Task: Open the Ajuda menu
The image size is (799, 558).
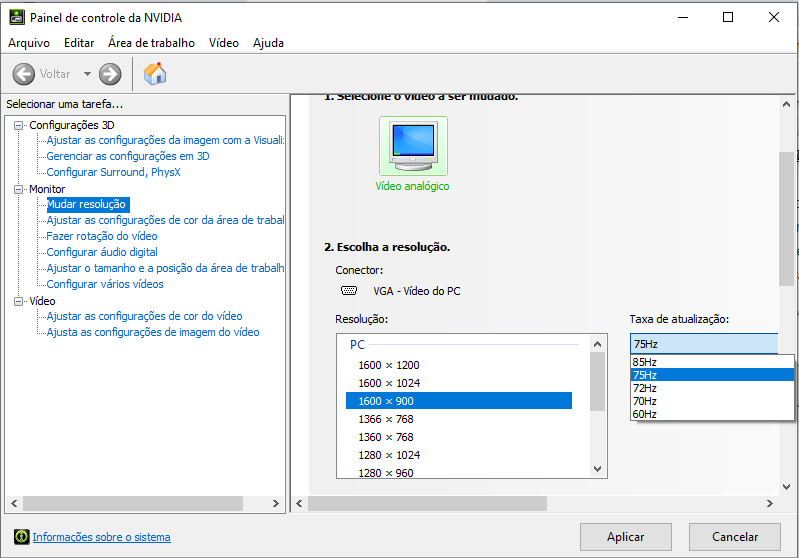Action: 269,43
